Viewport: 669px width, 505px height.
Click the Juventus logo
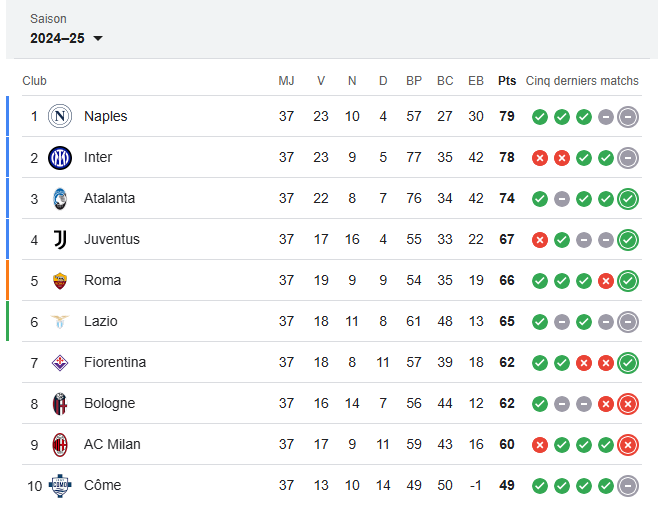[x=60, y=239]
